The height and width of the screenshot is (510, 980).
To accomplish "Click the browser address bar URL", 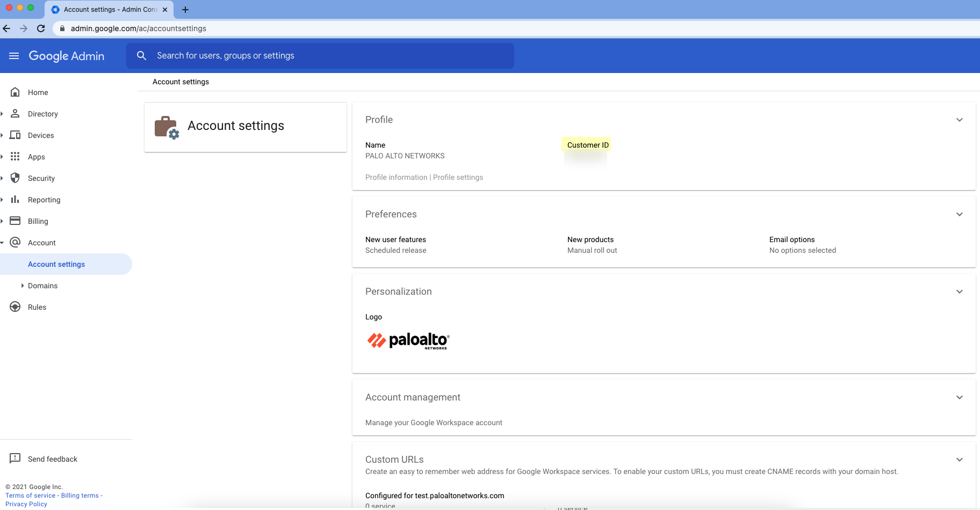I will pyautogui.click(x=139, y=28).
